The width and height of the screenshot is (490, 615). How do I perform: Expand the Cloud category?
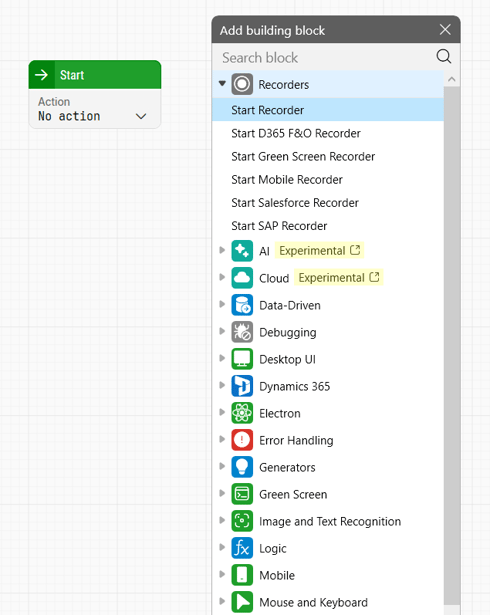pyautogui.click(x=222, y=277)
